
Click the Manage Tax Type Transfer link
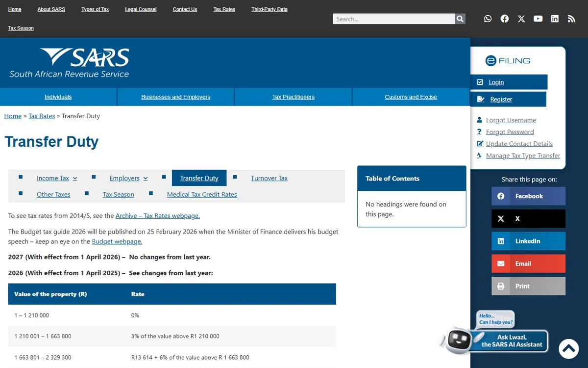[x=523, y=156]
